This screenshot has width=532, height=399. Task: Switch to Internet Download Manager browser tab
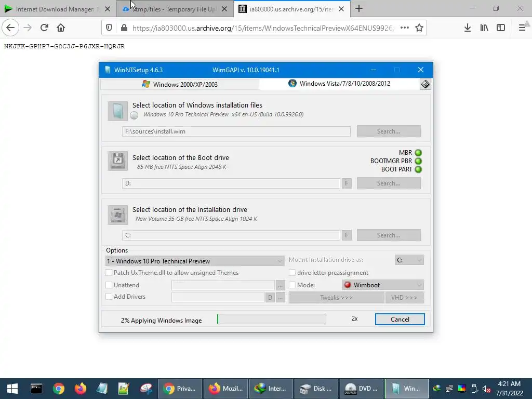click(x=58, y=9)
